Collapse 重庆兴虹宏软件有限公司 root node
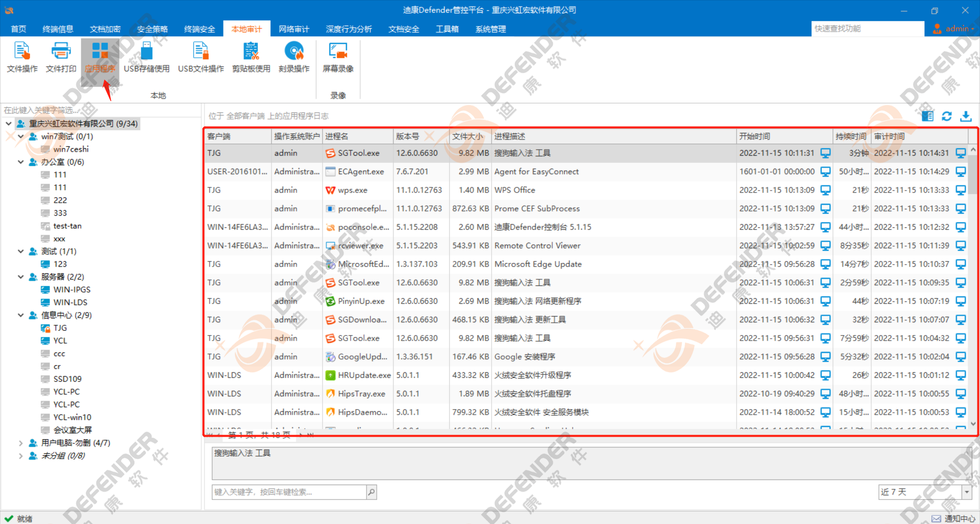The image size is (980, 524). pyautogui.click(x=9, y=124)
